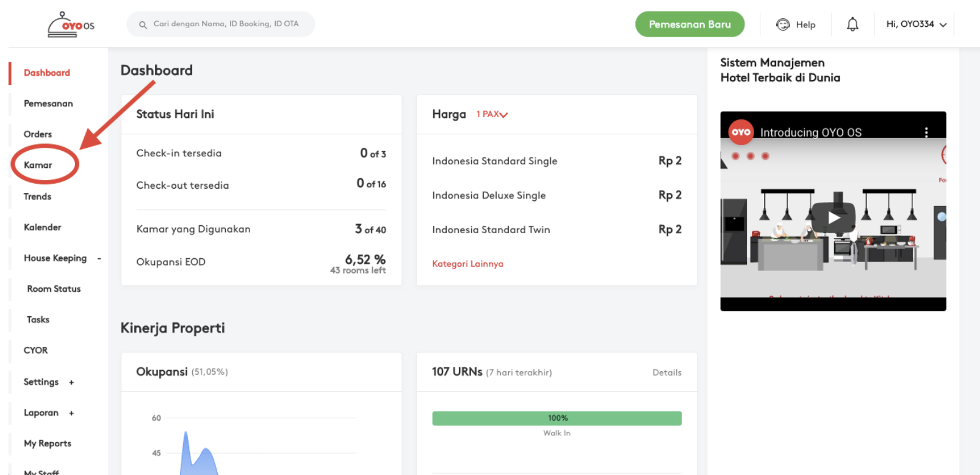Select Indonesia Deluxe Single price row
The height and width of the screenshot is (475, 980).
pos(557,195)
